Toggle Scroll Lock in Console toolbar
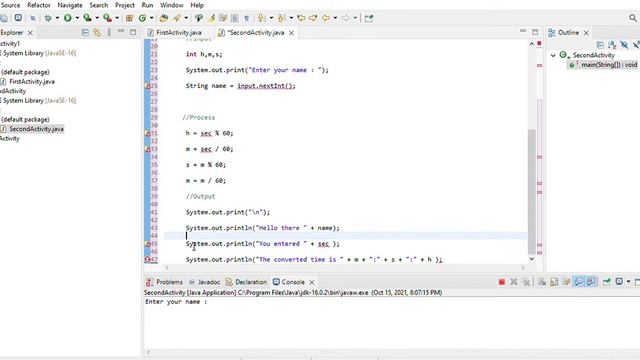Viewport: 640px width, 360px height. click(x=554, y=282)
